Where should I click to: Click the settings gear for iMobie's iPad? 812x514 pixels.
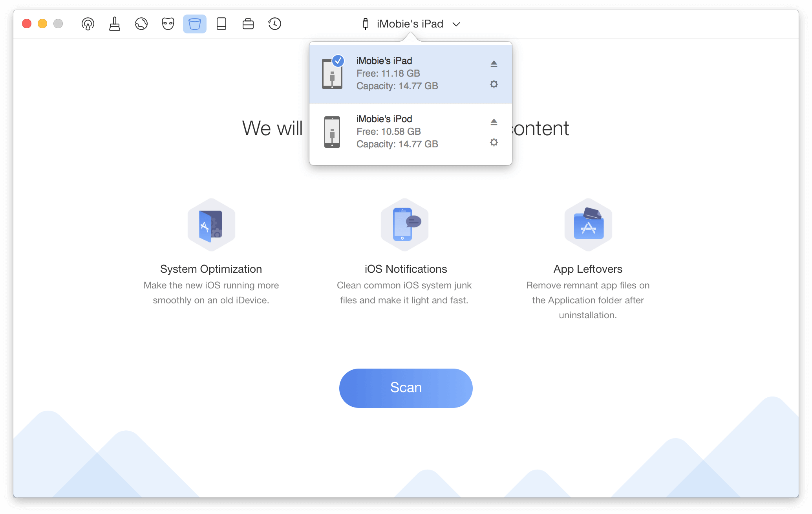(x=493, y=84)
